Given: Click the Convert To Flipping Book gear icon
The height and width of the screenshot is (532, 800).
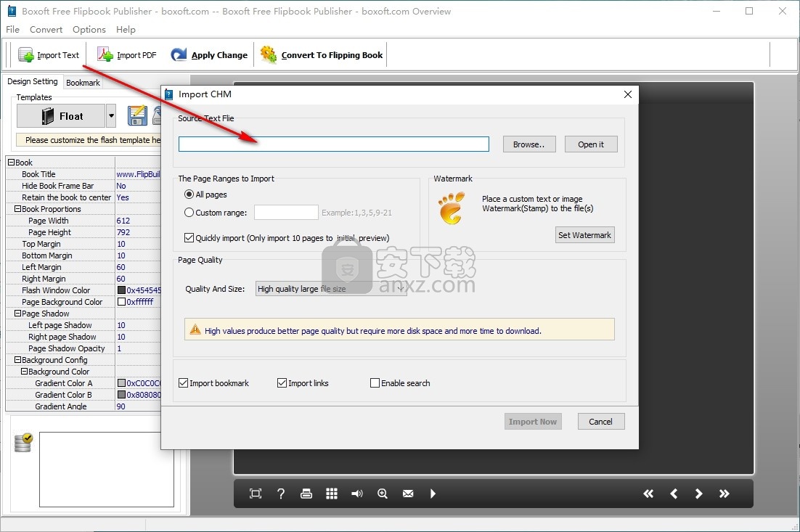Looking at the screenshot, I should point(269,54).
